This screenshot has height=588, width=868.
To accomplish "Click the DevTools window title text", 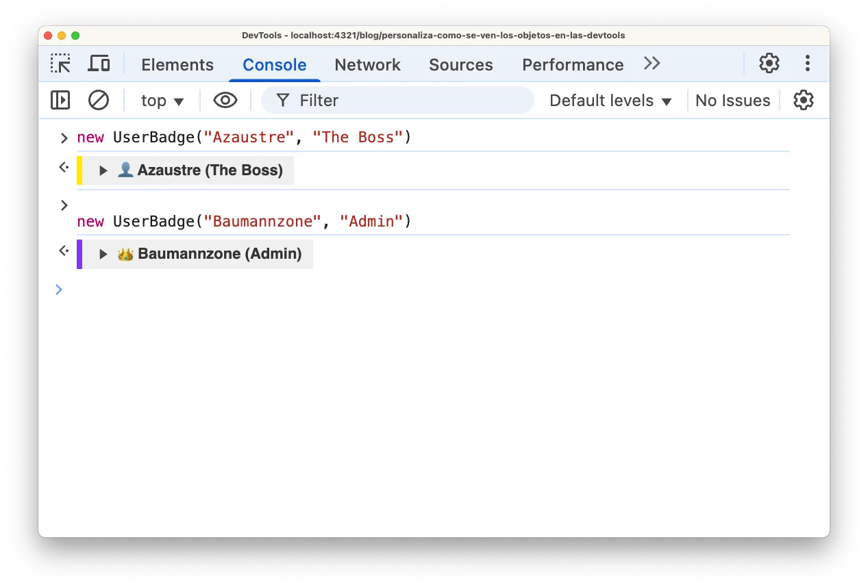I will (x=434, y=36).
